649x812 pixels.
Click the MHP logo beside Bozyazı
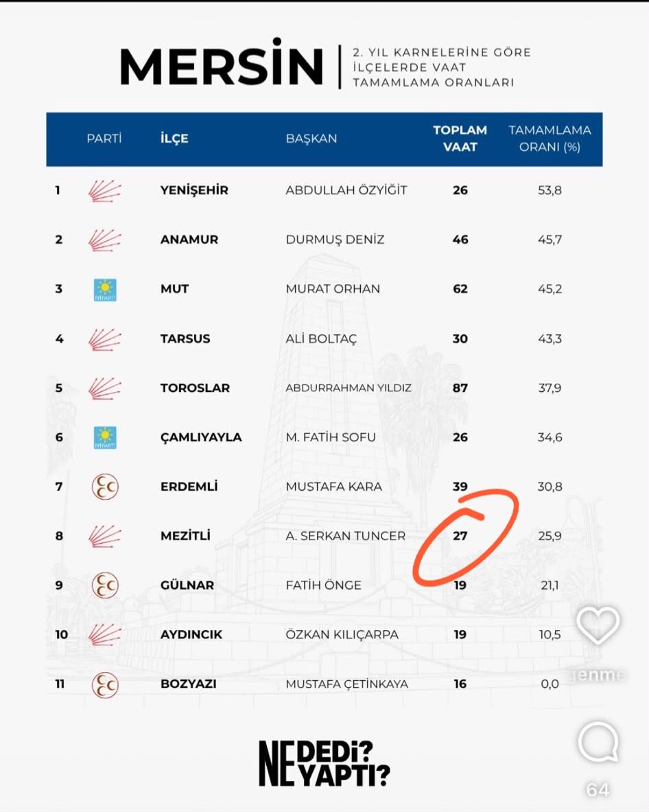pyautogui.click(x=105, y=684)
